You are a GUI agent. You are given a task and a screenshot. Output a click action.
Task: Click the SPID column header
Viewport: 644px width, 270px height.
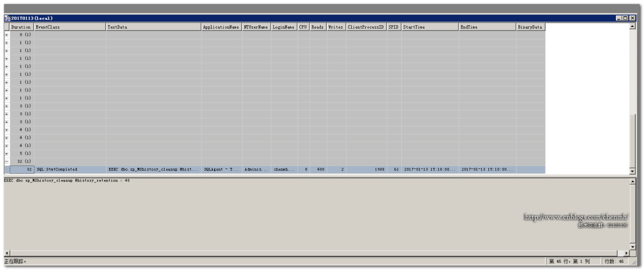coord(394,27)
